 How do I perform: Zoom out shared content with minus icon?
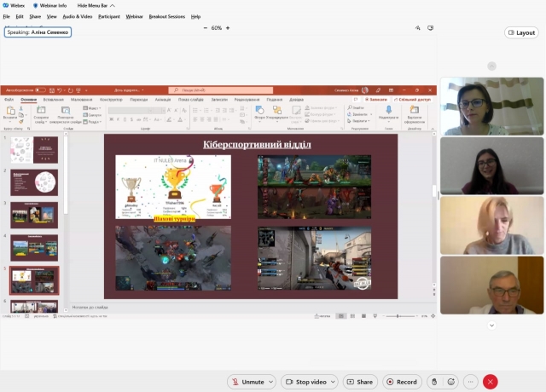pyautogui.click(x=206, y=28)
